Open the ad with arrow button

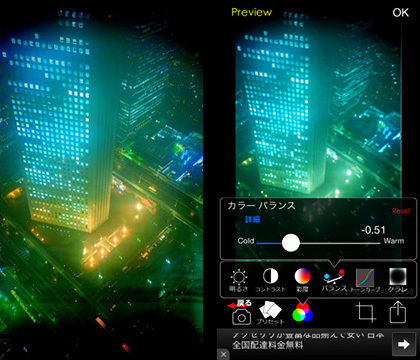404,344
